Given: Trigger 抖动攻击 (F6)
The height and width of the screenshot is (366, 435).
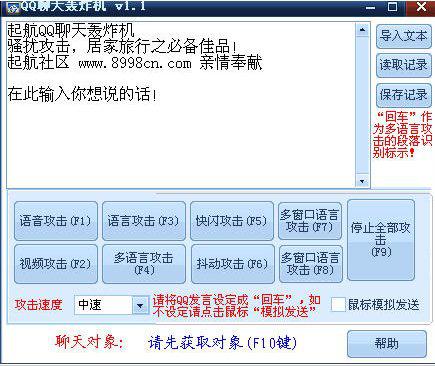Looking at the screenshot, I should coord(232,264).
